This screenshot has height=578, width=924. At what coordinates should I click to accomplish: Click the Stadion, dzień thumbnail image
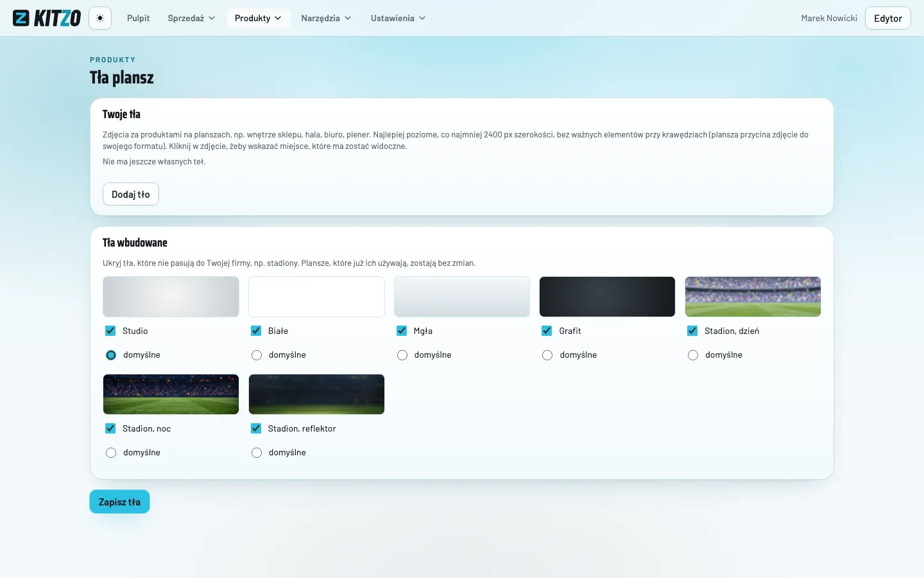(753, 297)
